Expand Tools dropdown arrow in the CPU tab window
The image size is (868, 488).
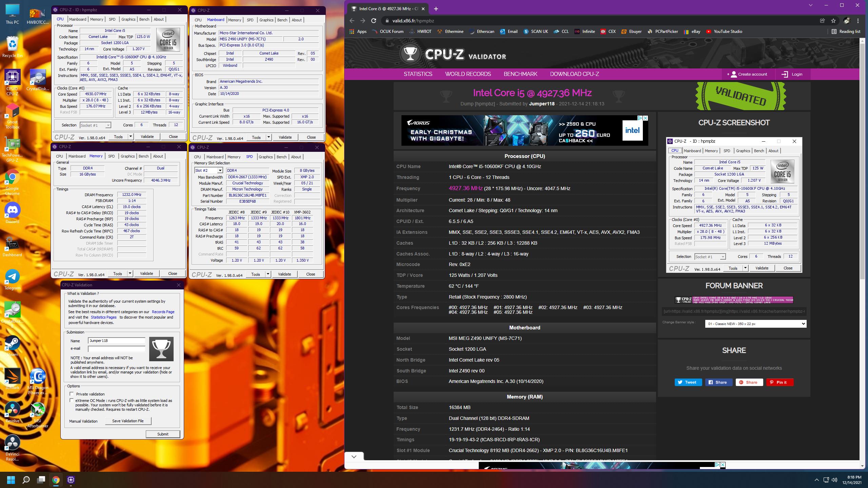pyautogui.click(x=131, y=137)
